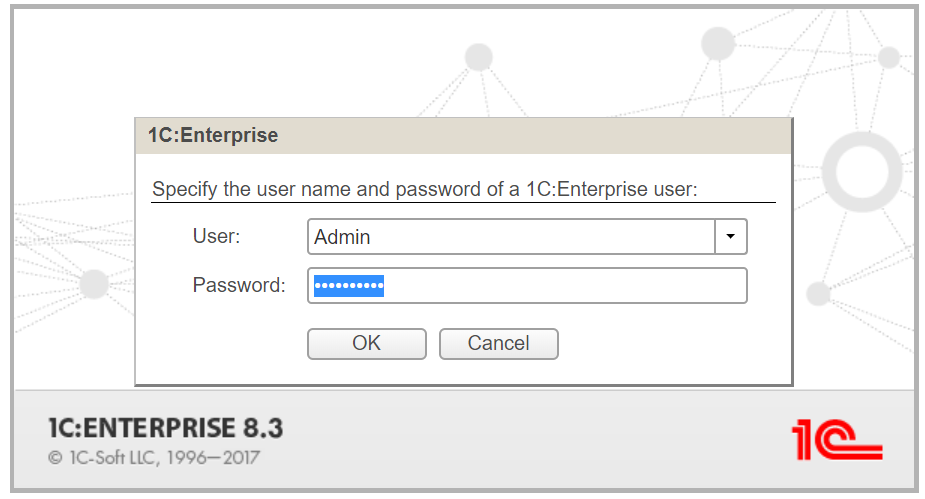Dismiss the dialog with Cancel button

click(498, 343)
